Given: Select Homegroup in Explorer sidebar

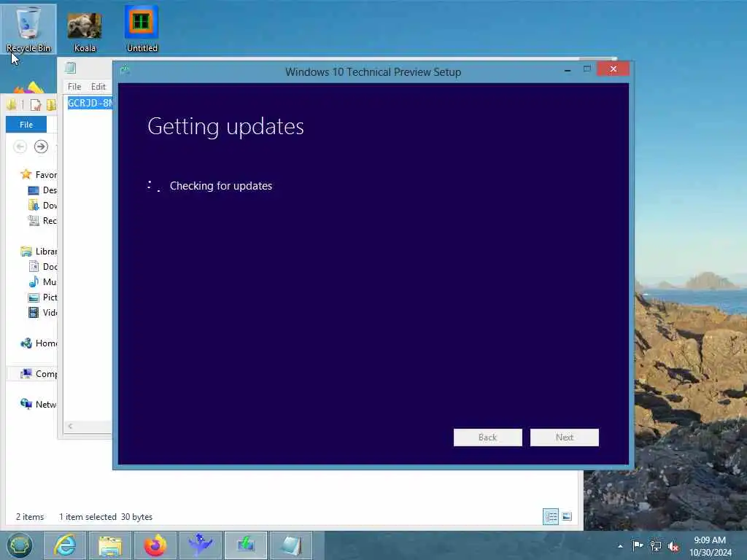Looking at the screenshot, I should pyautogui.click(x=39, y=343).
